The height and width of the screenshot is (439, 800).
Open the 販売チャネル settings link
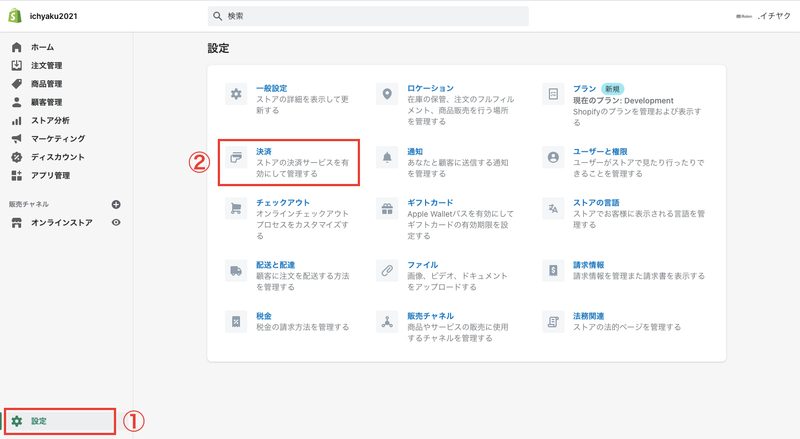point(430,316)
